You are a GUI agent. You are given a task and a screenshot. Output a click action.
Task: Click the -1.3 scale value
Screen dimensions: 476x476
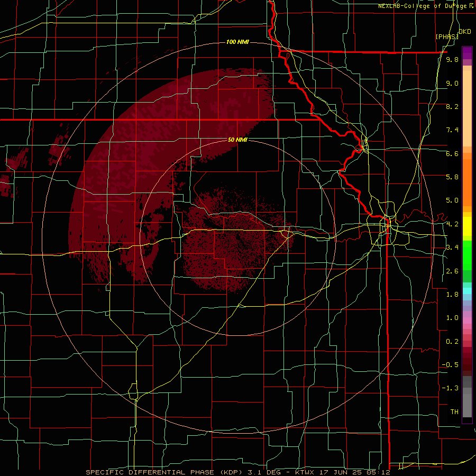450,388
